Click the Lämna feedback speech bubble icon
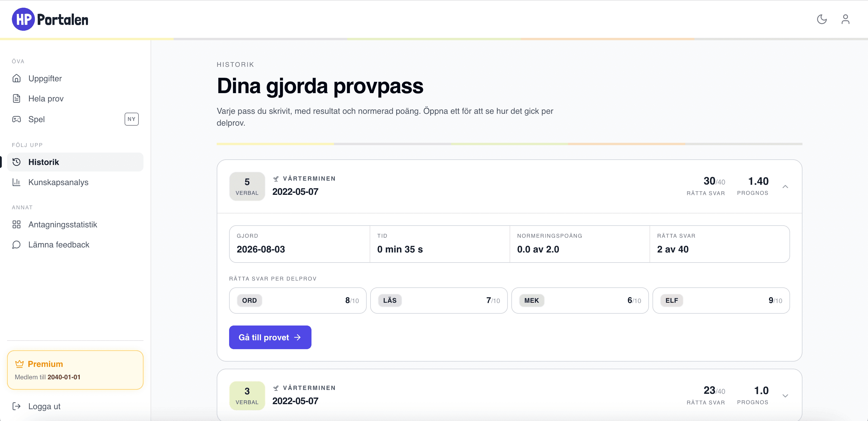This screenshot has height=421, width=868. (17, 244)
